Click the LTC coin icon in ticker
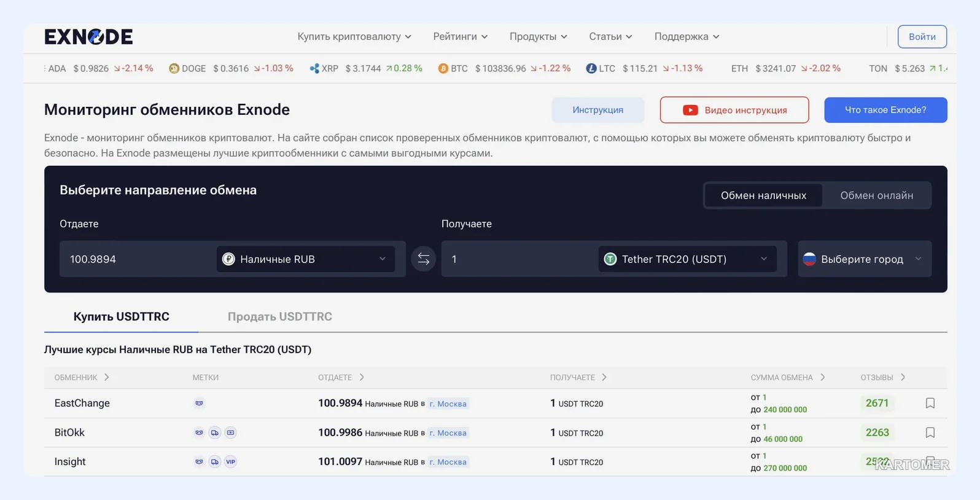Viewport: 980px width, 500px height. [x=591, y=68]
